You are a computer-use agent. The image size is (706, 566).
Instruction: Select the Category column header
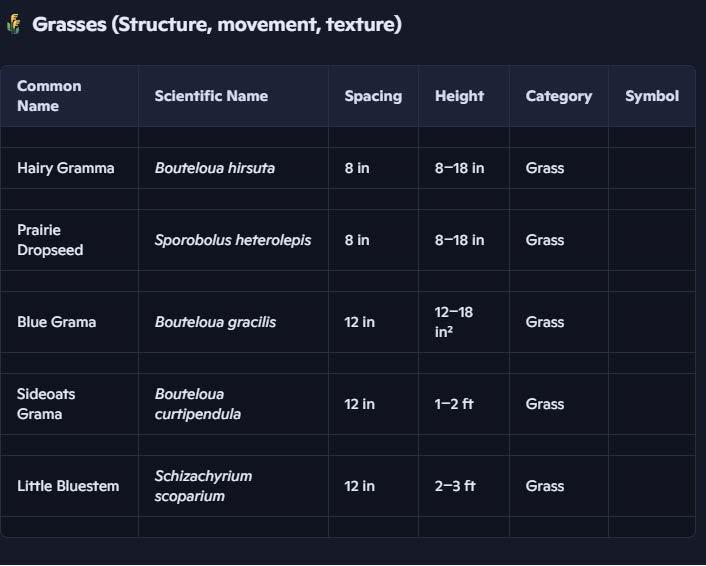pyautogui.click(x=558, y=96)
